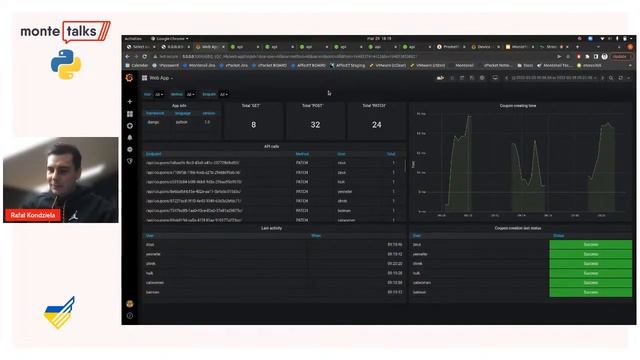Click the dashboard grid icon beside Web App

(144, 78)
